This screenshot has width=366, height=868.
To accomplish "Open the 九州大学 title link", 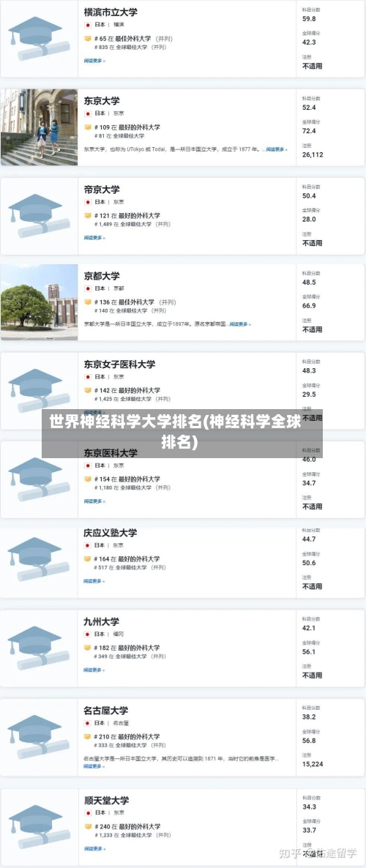I will 101,621.
